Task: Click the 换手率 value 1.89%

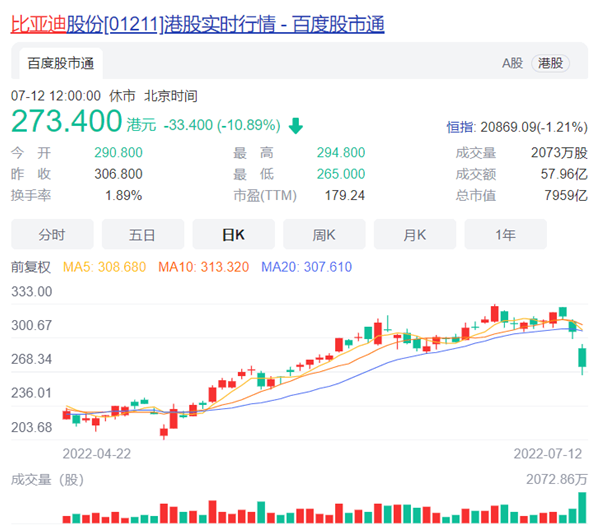Action: point(124,196)
